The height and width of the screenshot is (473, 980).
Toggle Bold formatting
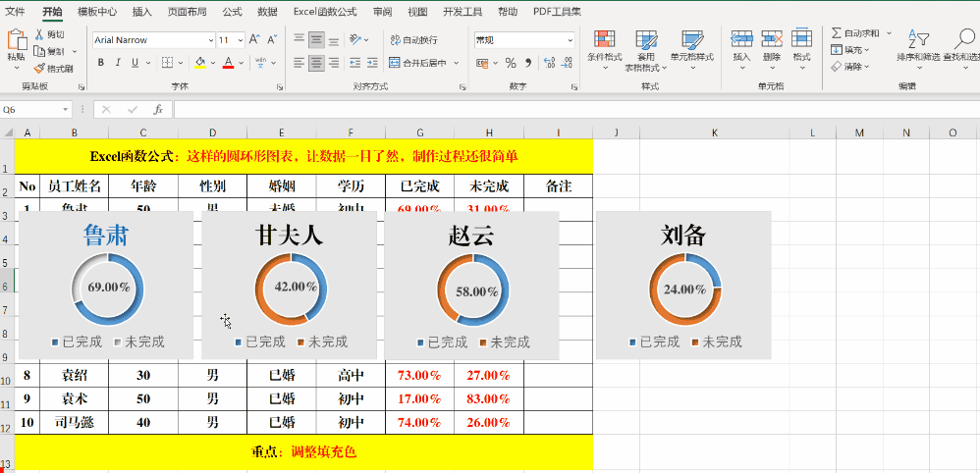[100, 63]
